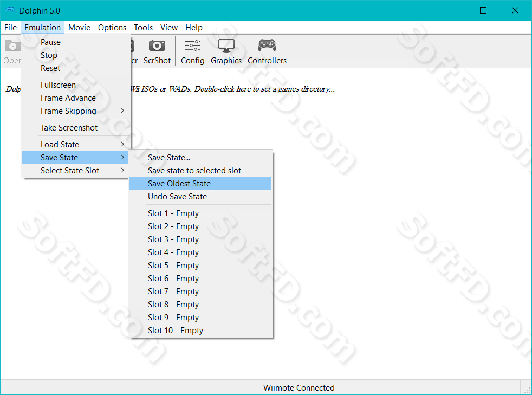This screenshot has height=395, width=532.
Task: Expand the Load State submenu
Action: 76,145
